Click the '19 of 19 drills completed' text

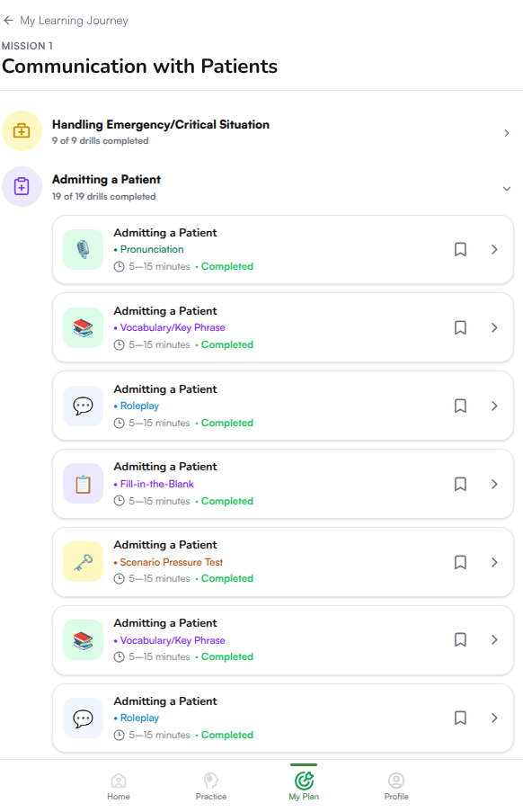[104, 196]
